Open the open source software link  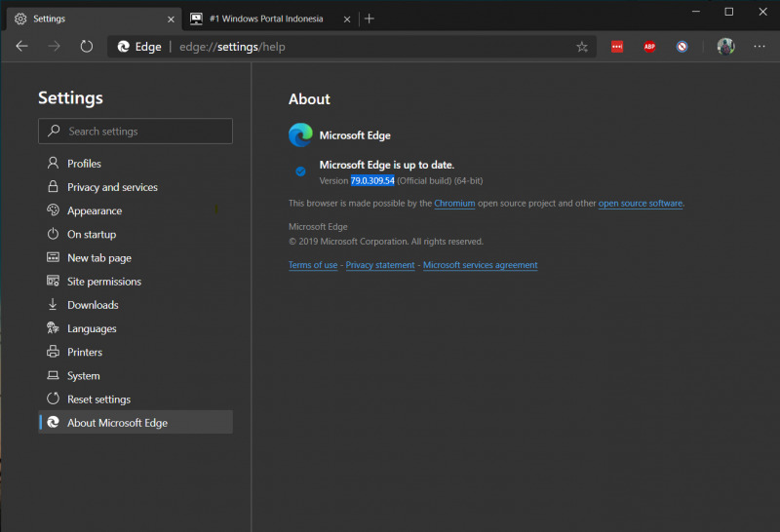(x=641, y=204)
